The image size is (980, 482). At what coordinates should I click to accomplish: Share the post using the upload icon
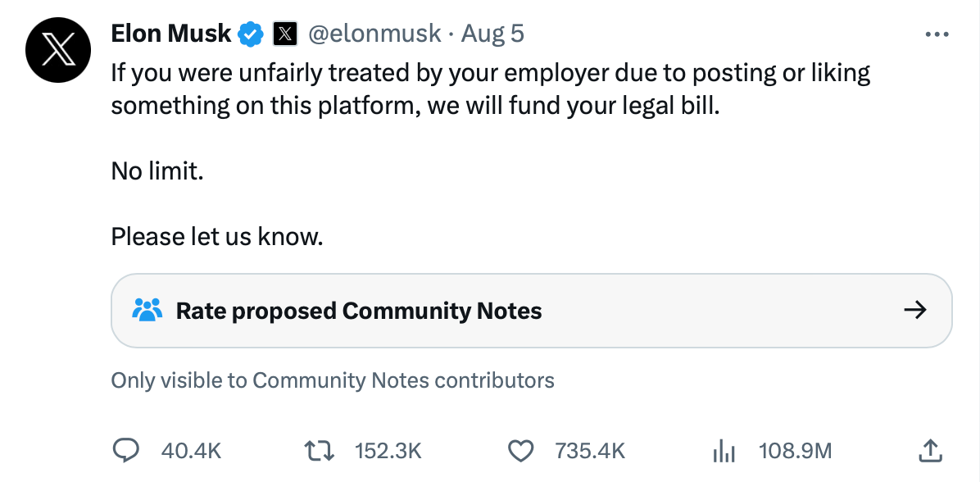(928, 450)
